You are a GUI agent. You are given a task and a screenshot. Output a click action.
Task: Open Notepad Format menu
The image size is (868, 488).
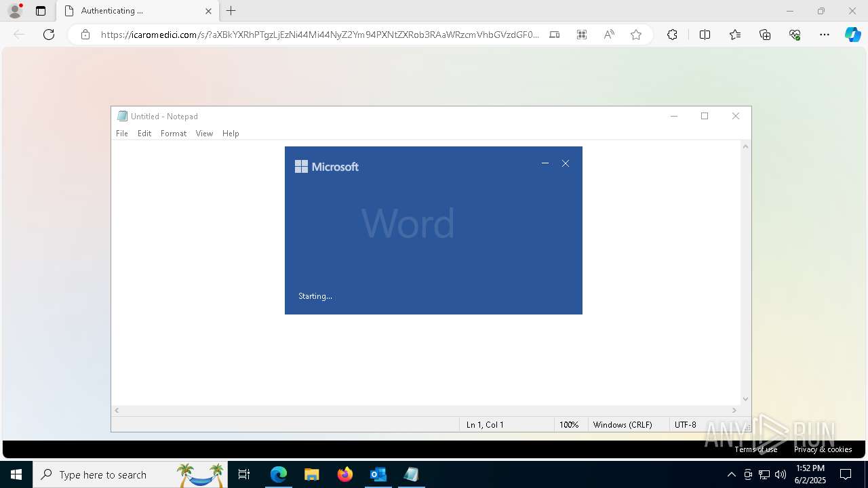174,134
